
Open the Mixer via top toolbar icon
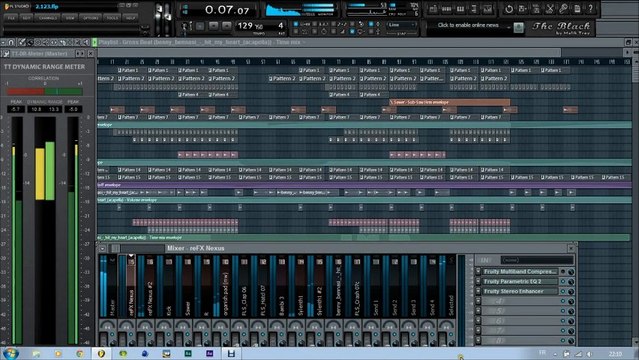tap(487, 9)
